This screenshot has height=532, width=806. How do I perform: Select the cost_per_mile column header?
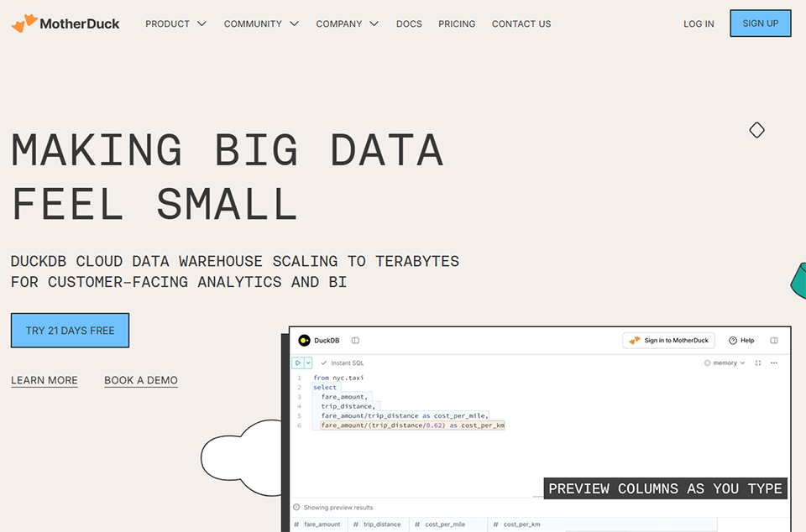click(441, 524)
